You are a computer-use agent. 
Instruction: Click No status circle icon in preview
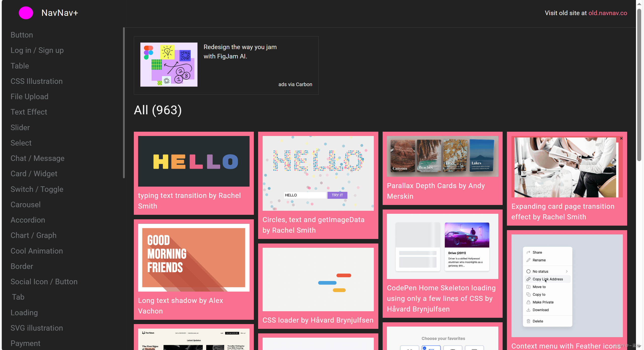tap(529, 271)
